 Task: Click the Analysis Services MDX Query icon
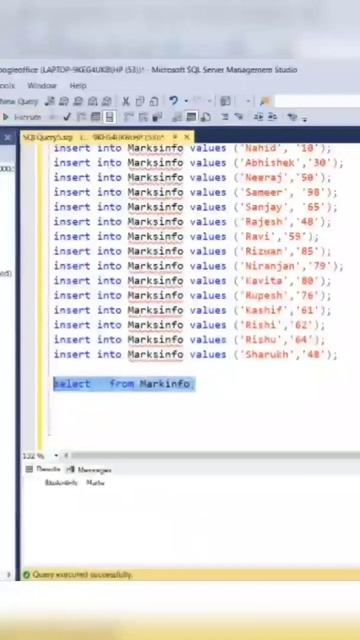[64, 101]
